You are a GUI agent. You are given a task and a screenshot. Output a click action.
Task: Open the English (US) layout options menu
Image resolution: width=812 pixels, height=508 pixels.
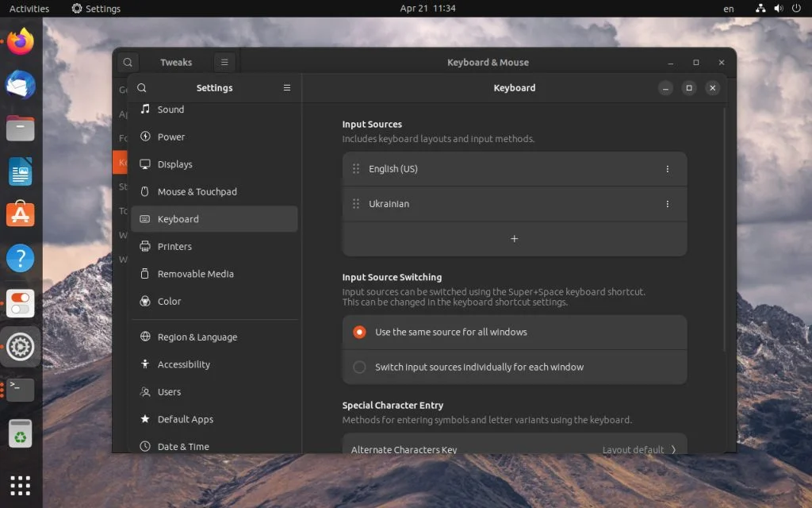click(x=667, y=168)
